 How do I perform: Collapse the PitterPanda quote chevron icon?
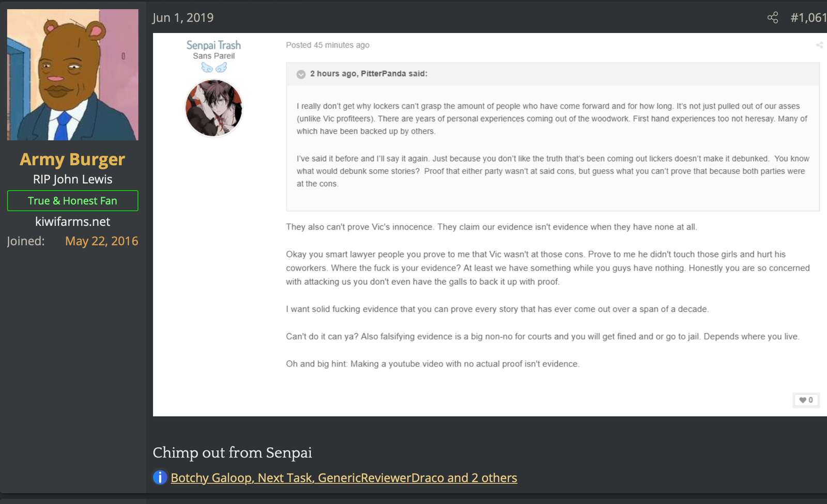[x=301, y=74]
